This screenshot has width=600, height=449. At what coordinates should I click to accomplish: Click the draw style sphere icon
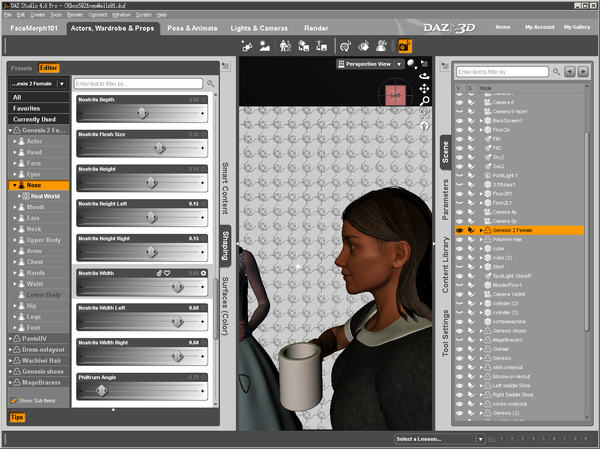pyautogui.click(x=411, y=64)
